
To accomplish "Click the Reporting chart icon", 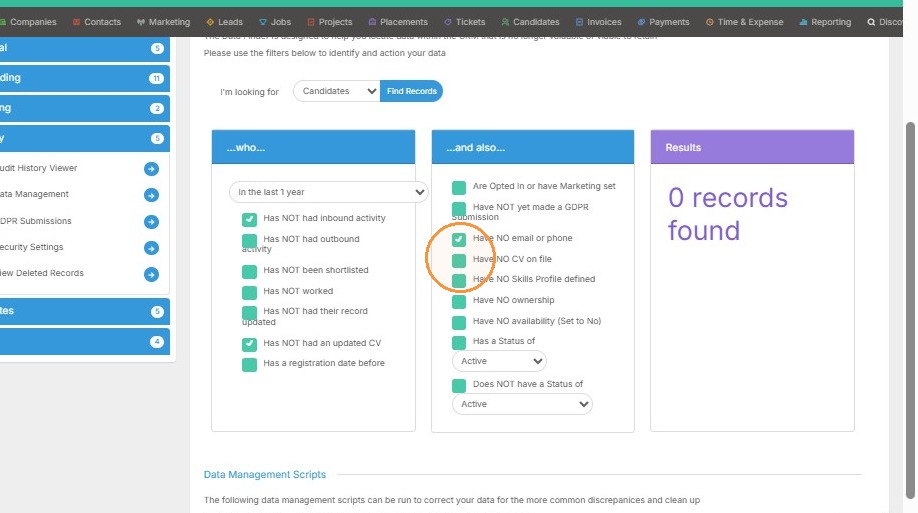I will [803, 22].
